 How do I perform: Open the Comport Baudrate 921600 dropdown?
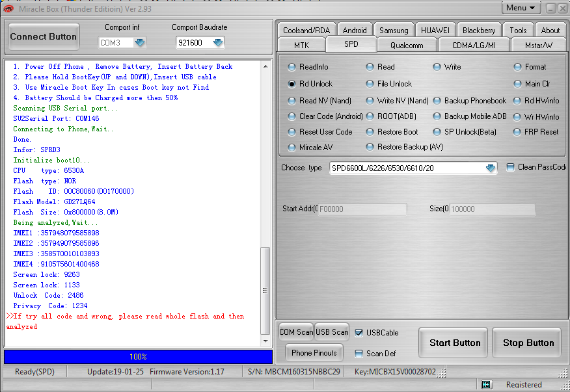(218, 42)
